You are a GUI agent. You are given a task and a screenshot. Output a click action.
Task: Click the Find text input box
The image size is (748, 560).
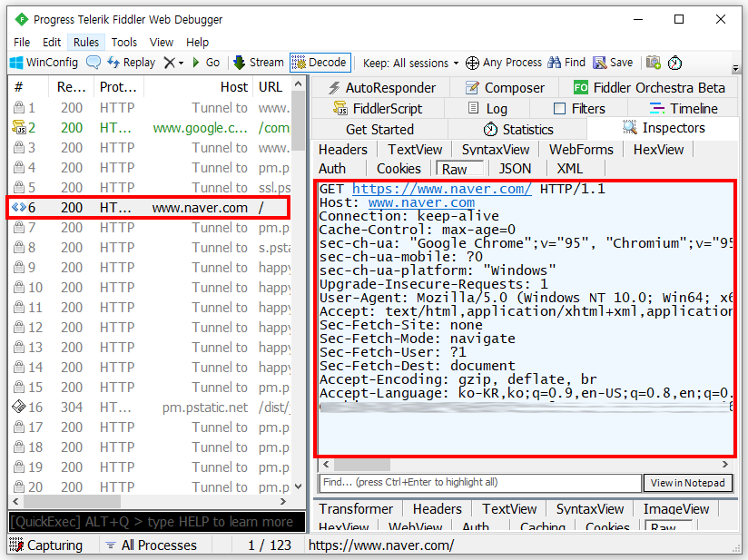480,483
